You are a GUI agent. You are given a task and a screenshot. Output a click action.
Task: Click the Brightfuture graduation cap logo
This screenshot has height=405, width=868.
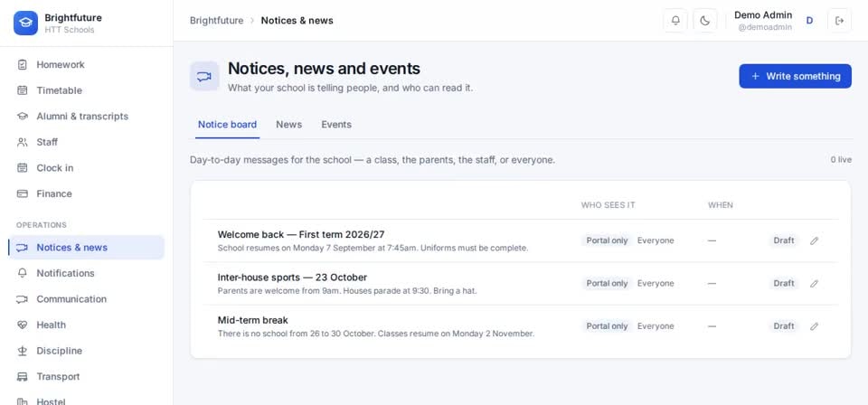click(25, 24)
